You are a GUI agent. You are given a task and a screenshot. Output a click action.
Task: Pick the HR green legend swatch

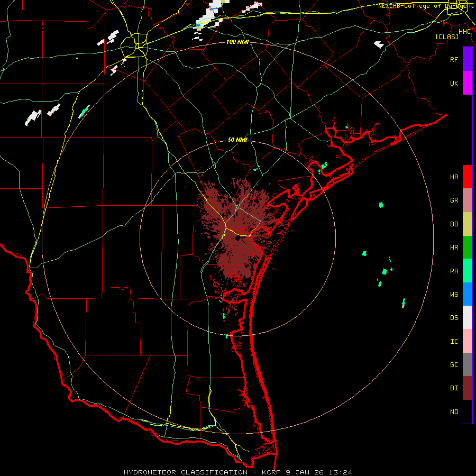pyautogui.click(x=467, y=247)
